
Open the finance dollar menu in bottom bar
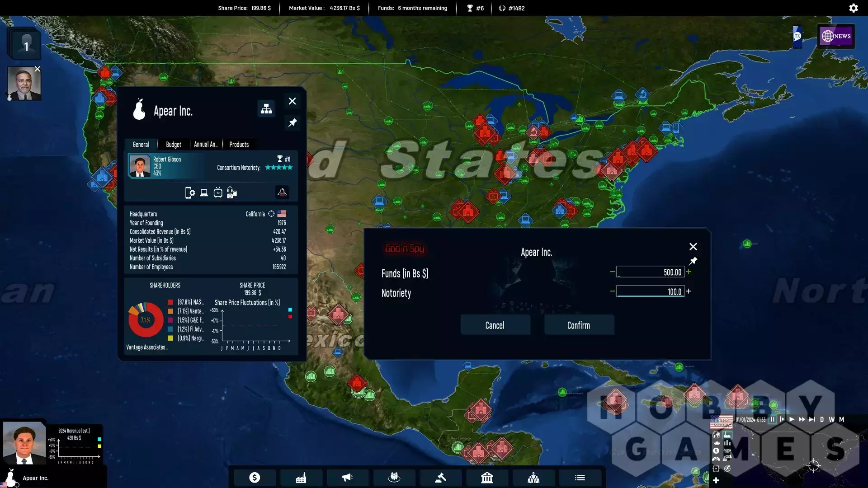click(x=255, y=478)
